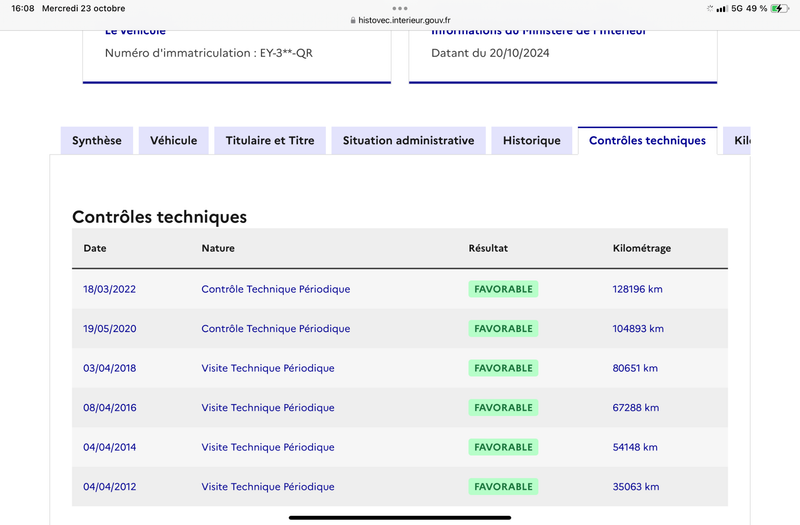Tap the home indicator bar at bottom
800x525 pixels.
click(x=400, y=517)
